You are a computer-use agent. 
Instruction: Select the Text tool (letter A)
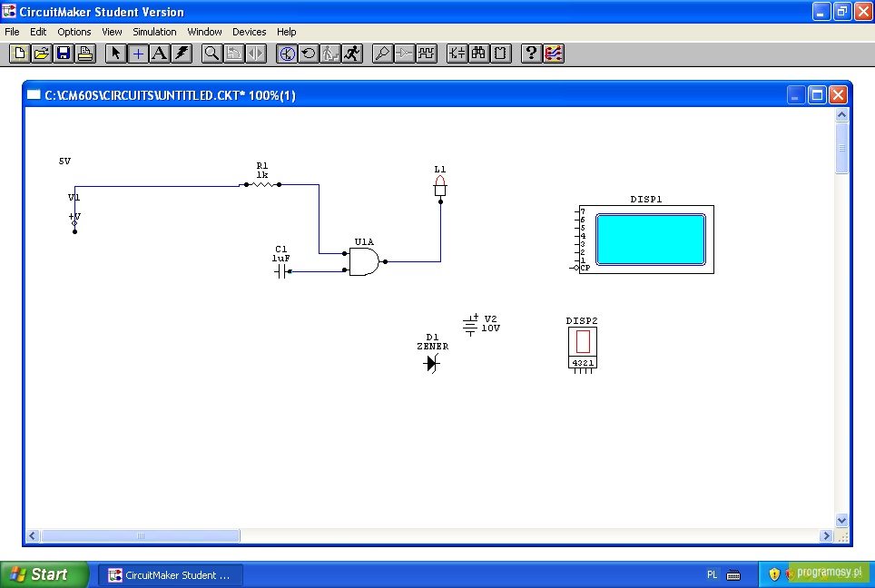160,54
